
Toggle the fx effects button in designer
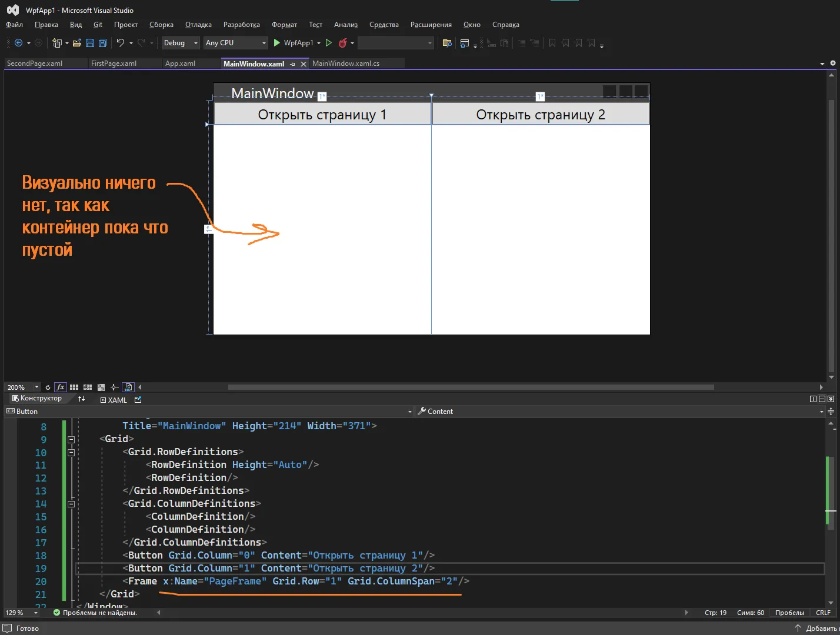[x=60, y=387]
